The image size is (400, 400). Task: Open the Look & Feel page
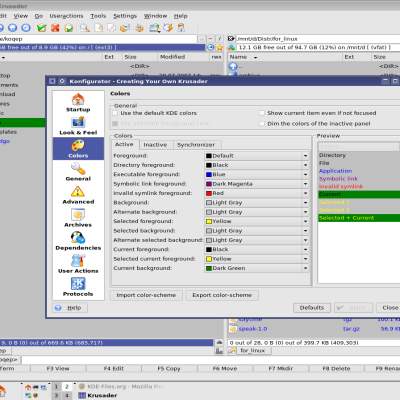(x=78, y=126)
